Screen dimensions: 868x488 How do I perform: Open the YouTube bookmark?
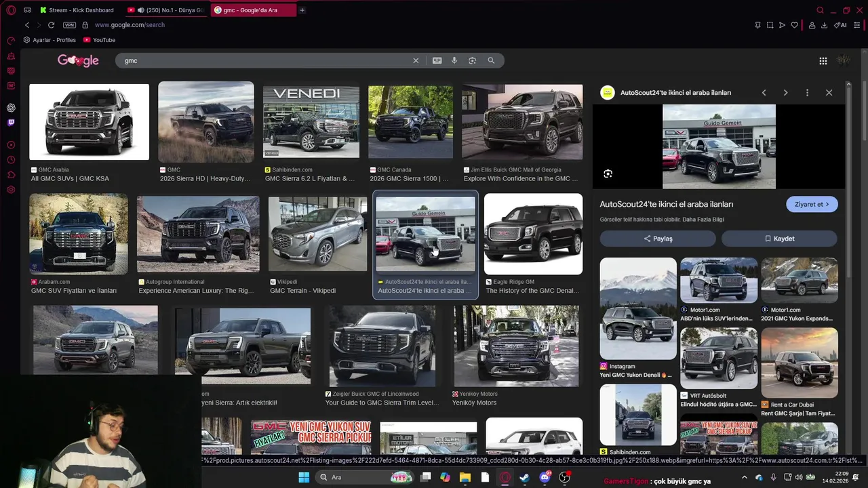[x=99, y=40]
